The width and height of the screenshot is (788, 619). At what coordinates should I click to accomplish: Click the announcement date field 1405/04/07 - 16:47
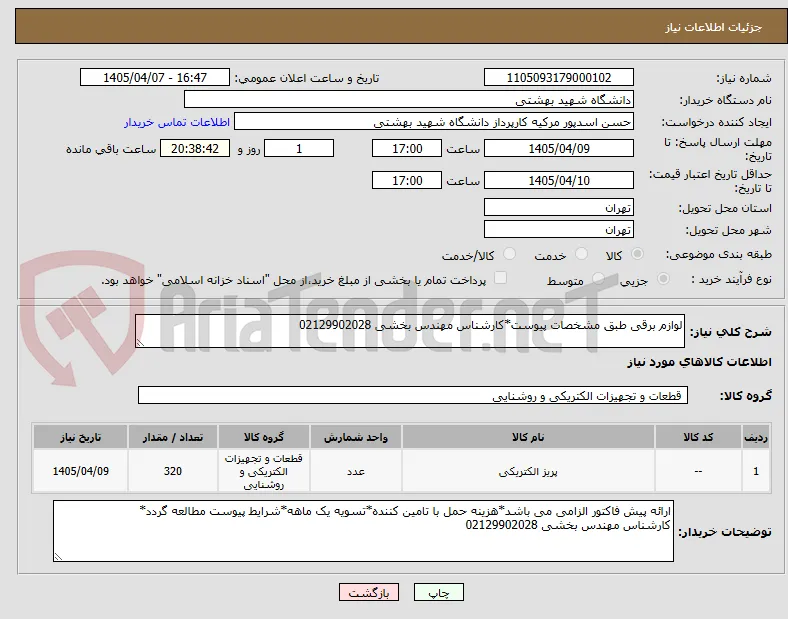pos(155,77)
